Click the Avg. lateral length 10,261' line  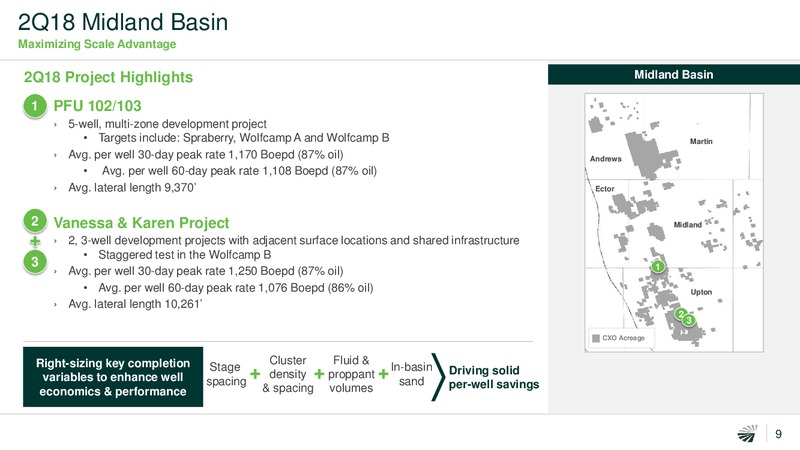coord(135,304)
